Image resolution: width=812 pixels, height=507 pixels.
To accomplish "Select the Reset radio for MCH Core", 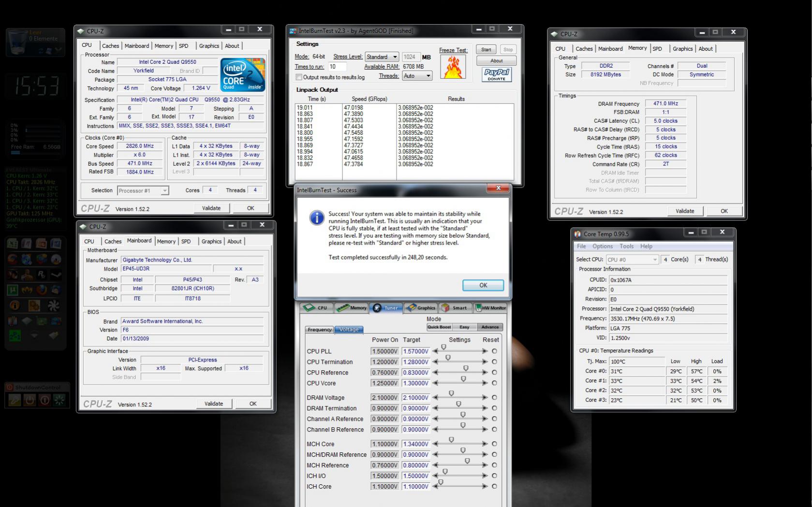I will pyautogui.click(x=494, y=444).
